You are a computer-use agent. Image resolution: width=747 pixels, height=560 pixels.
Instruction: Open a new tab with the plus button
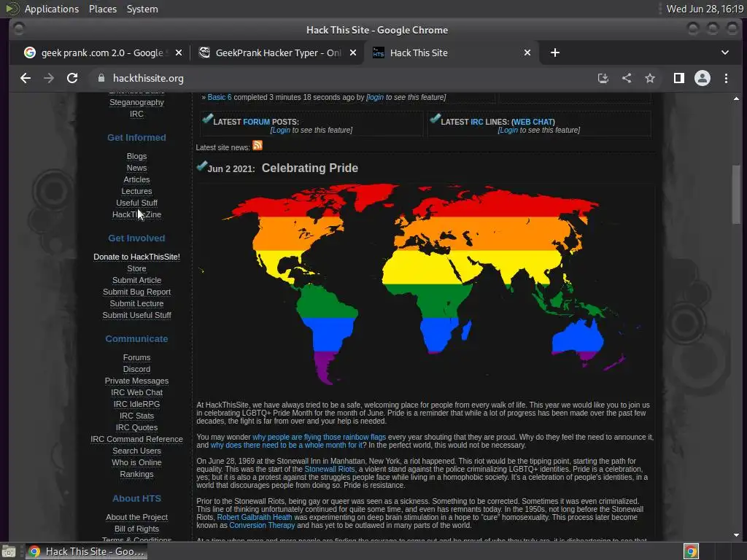(x=555, y=52)
